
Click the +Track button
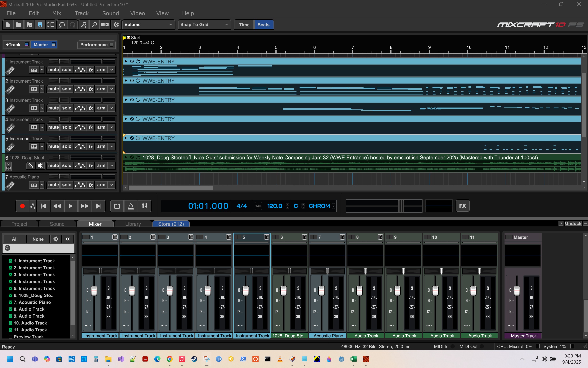[x=13, y=44]
